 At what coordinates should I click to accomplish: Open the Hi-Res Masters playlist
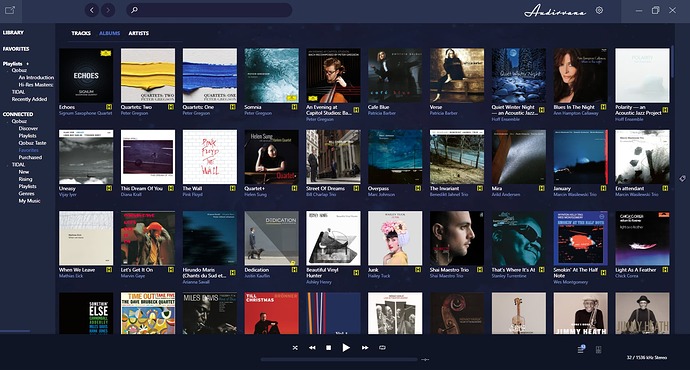36,85
